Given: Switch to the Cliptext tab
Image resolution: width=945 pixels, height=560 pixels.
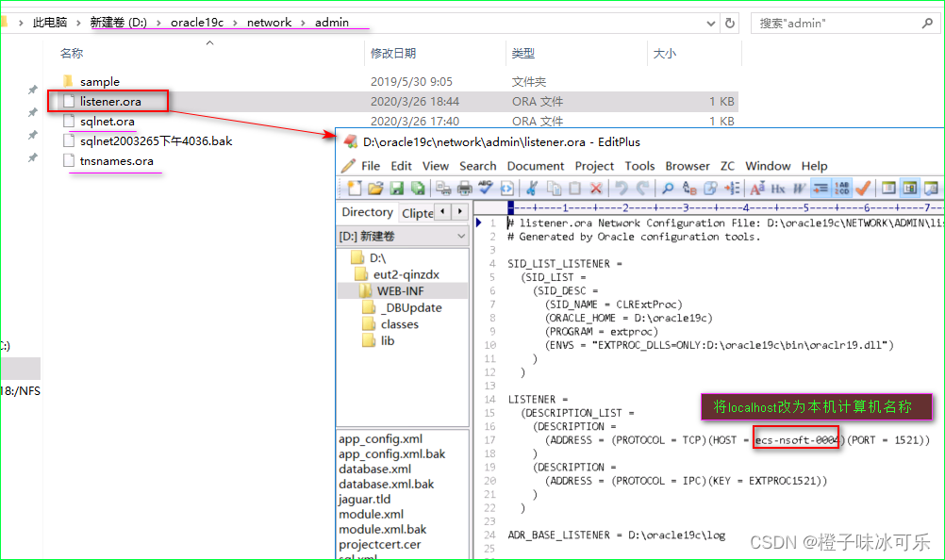Looking at the screenshot, I should click(x=417, y=213).
